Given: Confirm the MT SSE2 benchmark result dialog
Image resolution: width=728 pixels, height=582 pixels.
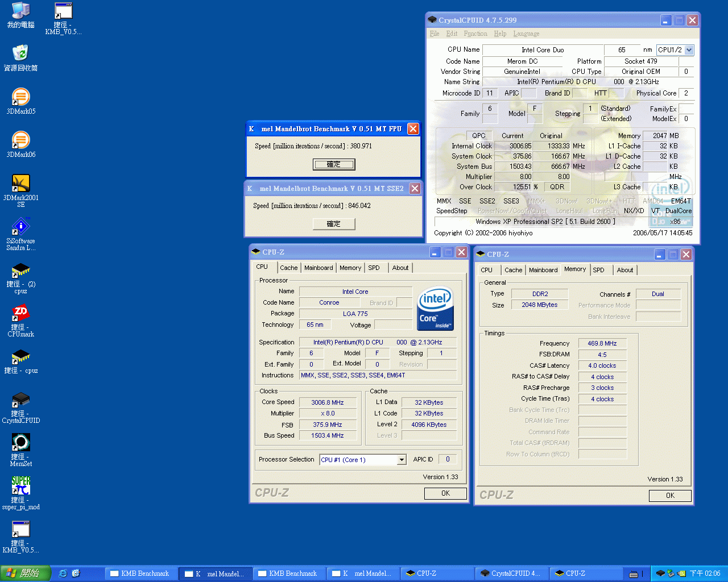Looking at the screenshot, I should pyautogui.click(x=333, y=224).
